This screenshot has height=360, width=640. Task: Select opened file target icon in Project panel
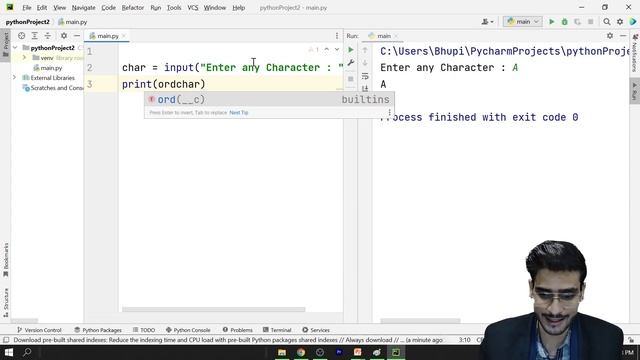pos(22,36)
